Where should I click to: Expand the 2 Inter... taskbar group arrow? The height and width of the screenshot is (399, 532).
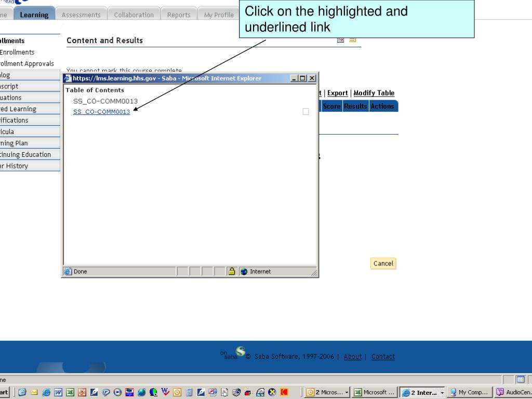pos(442,393)
